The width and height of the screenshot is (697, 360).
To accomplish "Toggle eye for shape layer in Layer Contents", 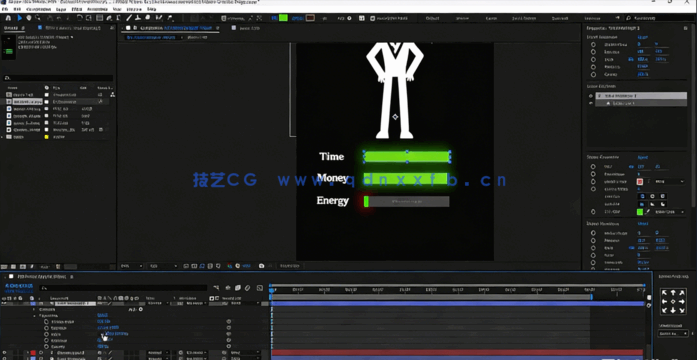I will (591, 96).
